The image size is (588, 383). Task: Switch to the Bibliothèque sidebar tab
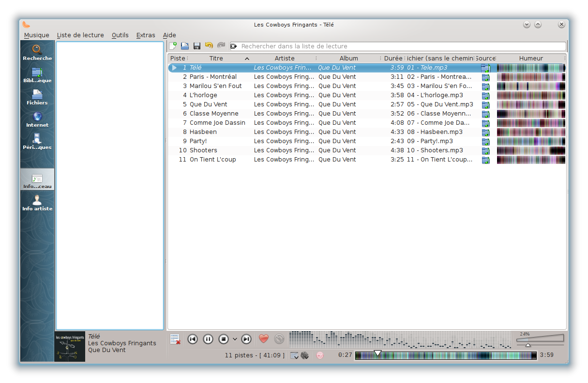(37, 75)
